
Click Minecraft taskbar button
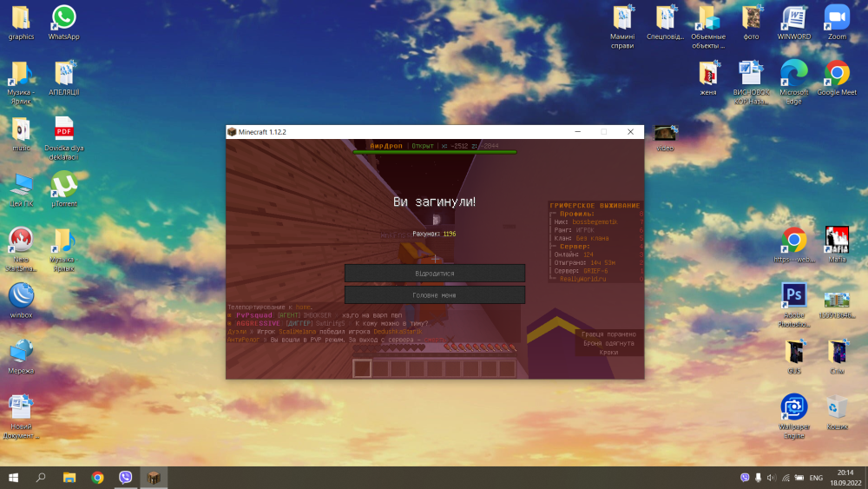154,478
